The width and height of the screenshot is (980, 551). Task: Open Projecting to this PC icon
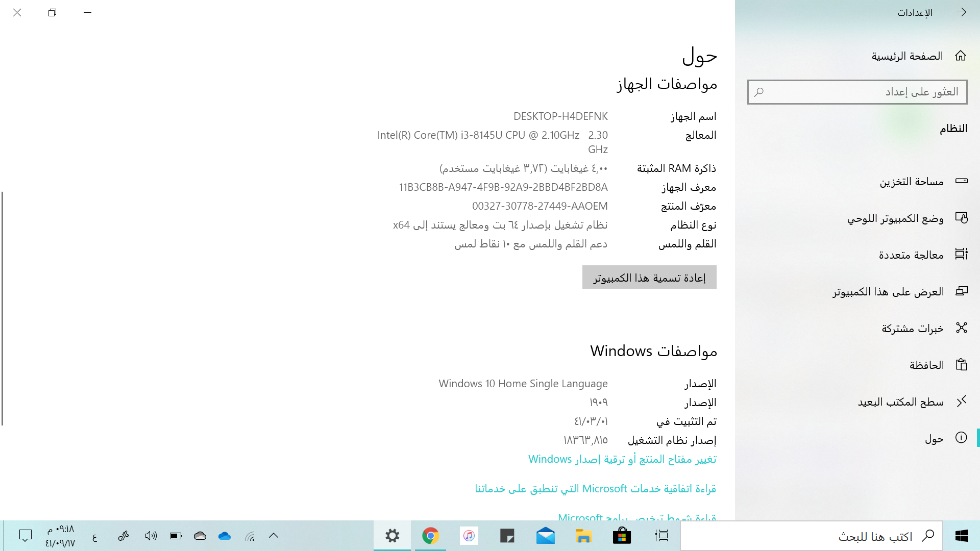click(961, 291)
